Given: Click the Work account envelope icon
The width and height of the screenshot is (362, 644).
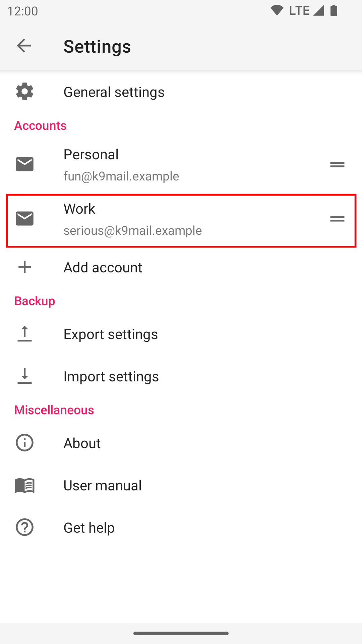Looking at the screenshot, I should point(24,218).
